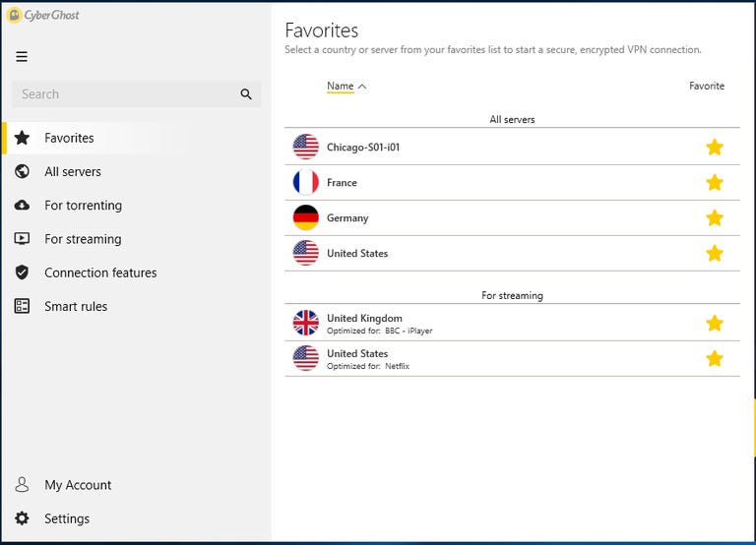Viewport: 756px width, 545px height.
Task: Connect to the Germany server
Action: click(x=347, y=218)
